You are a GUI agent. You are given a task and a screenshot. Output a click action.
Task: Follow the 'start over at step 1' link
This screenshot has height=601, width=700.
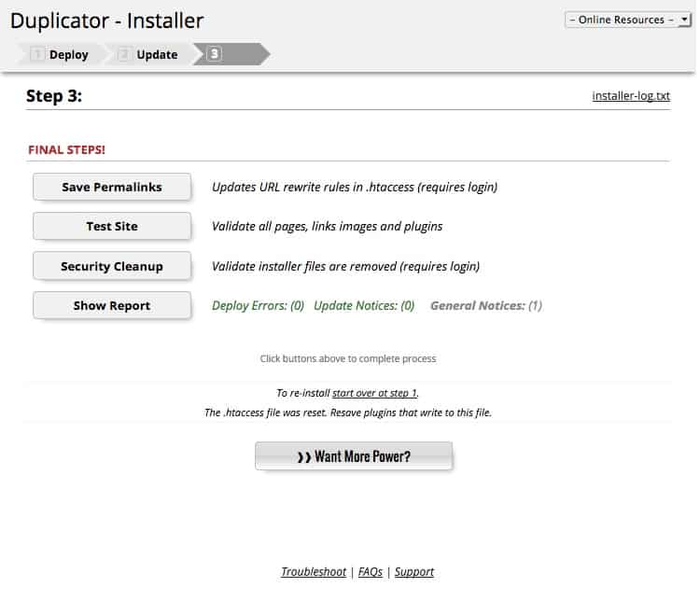pyautogui.click(x=374, y=393)
